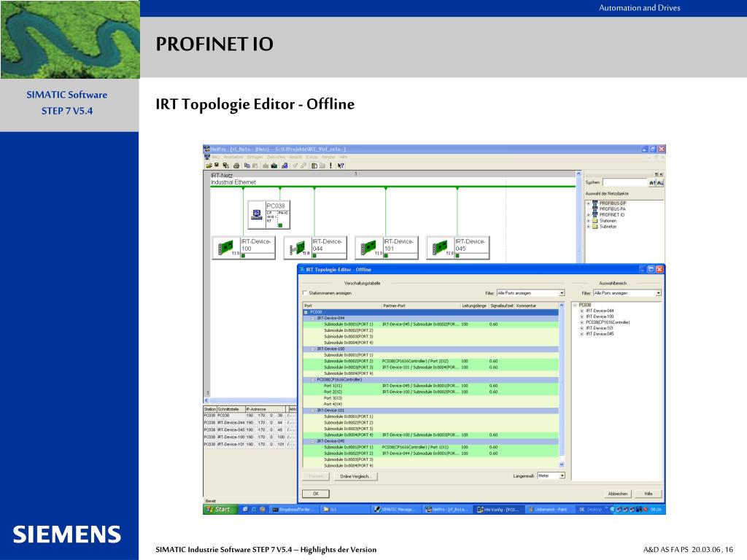
Task: Switch to SIMATIC Manager taskbar button
Action: tap(396, 510)
